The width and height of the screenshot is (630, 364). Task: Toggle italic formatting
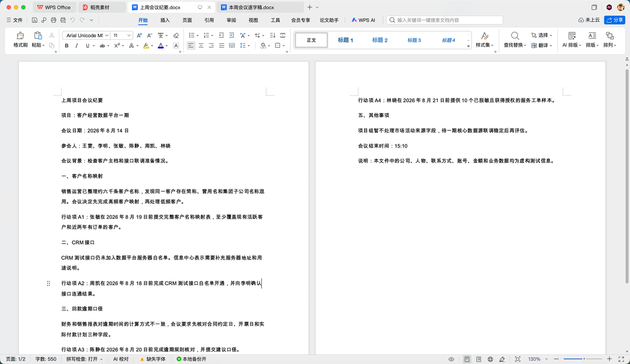pyautogui.click(x=77, y=46)
